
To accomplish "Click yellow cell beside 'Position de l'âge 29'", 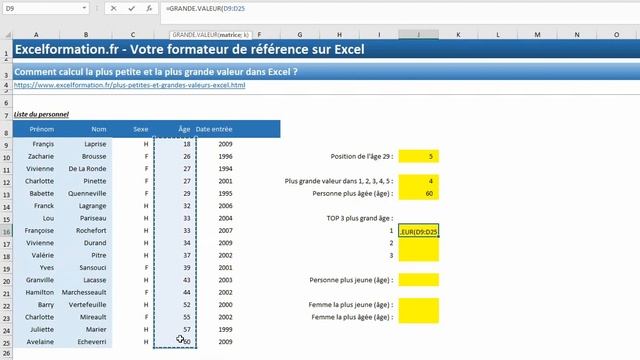I will coord(418,156).
